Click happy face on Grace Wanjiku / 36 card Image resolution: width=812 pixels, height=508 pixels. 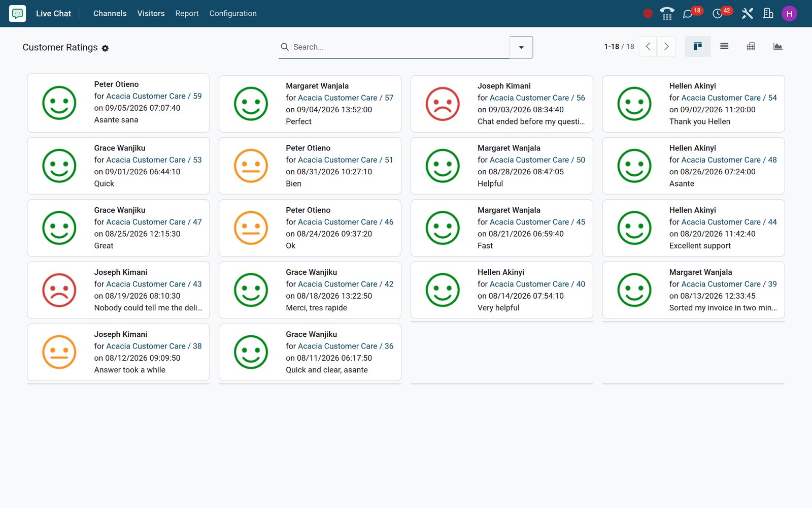pos(251,352)
